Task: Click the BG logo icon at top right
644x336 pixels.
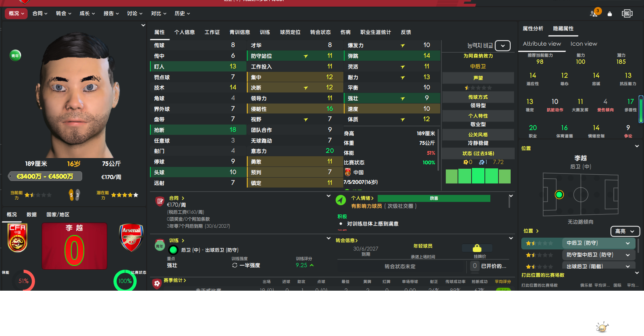Action: click(x=627, y=14)
